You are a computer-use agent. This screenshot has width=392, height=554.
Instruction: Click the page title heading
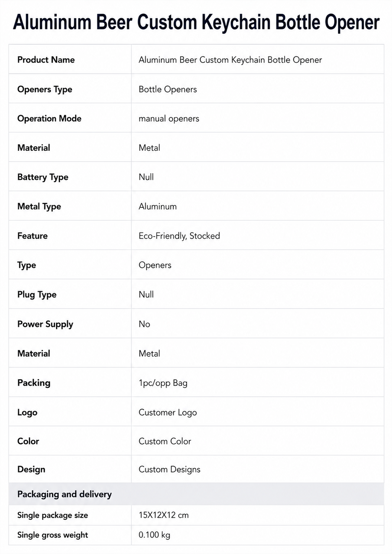click(196, 22)
